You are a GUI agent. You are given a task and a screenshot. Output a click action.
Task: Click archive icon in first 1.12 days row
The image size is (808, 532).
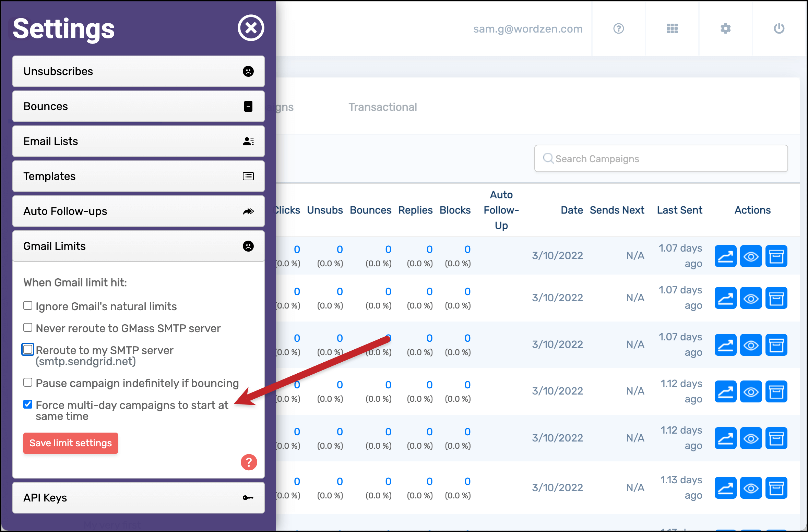(x=776, y=391)
